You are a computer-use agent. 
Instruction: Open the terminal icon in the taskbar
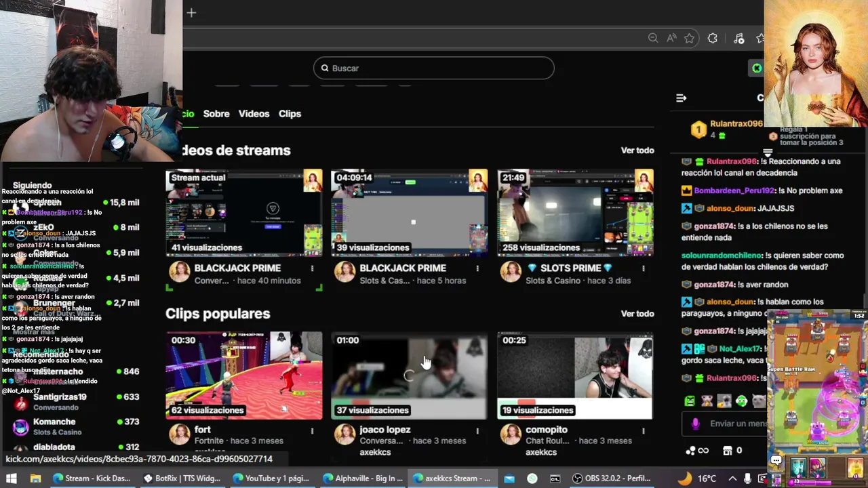555,479
